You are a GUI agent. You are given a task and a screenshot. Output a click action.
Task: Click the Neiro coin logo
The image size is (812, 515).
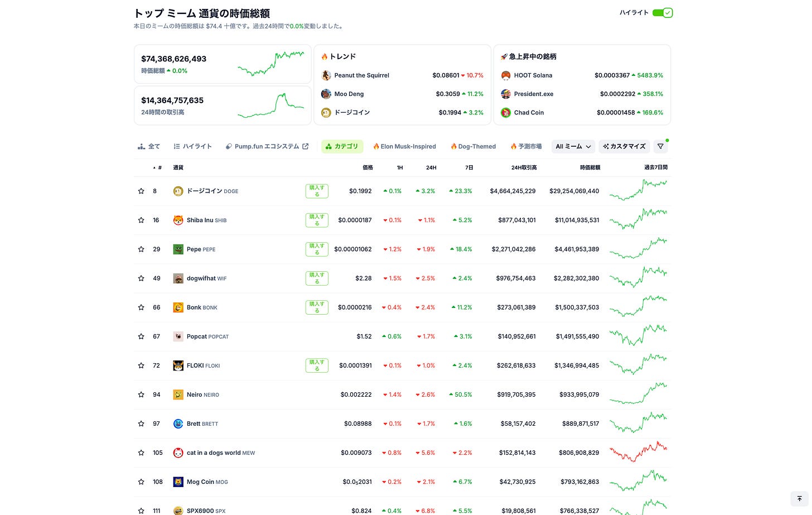pyautogui.click(x=178, y=394)
